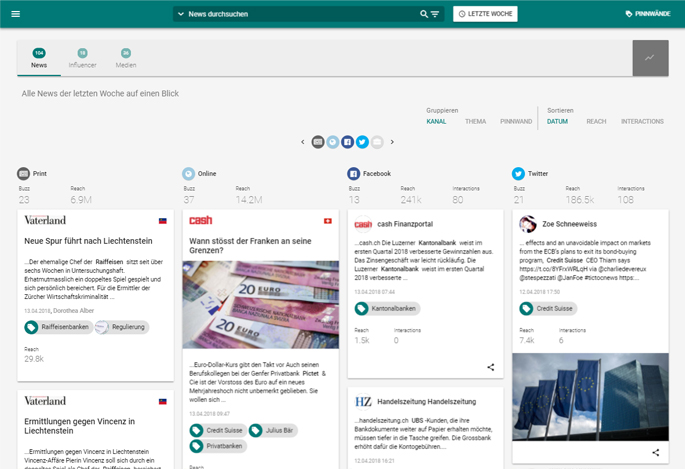Select the Regulierung tag
The width and height of the screenshot is (685, 469).
[x=122, y=327]
